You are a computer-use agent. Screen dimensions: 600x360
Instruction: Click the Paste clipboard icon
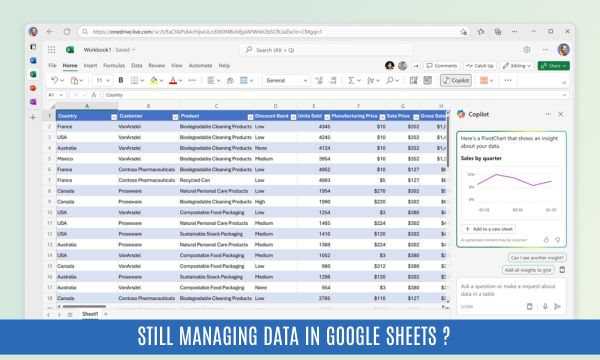coord(74,80)
